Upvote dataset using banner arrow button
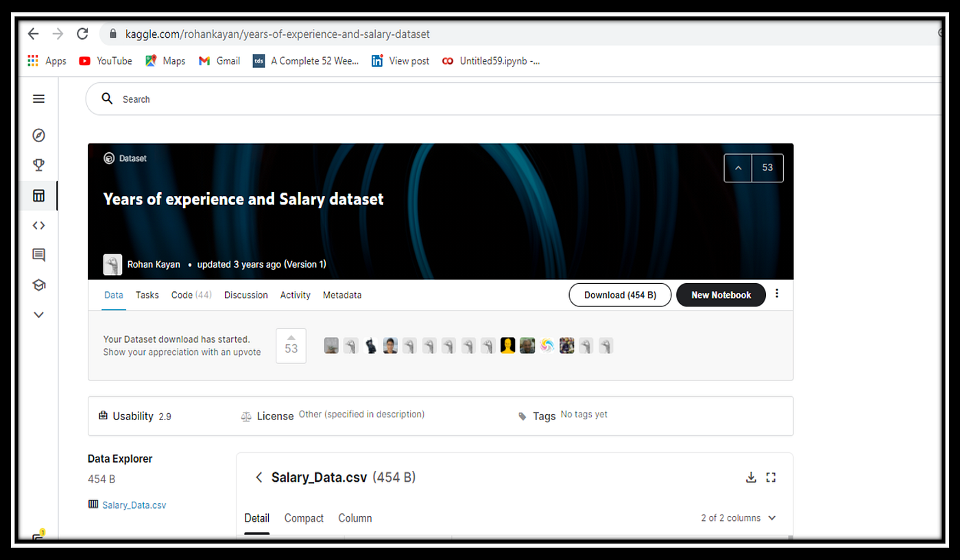The height and width of the screenshot is (560, 960). [x=738, y=168]
